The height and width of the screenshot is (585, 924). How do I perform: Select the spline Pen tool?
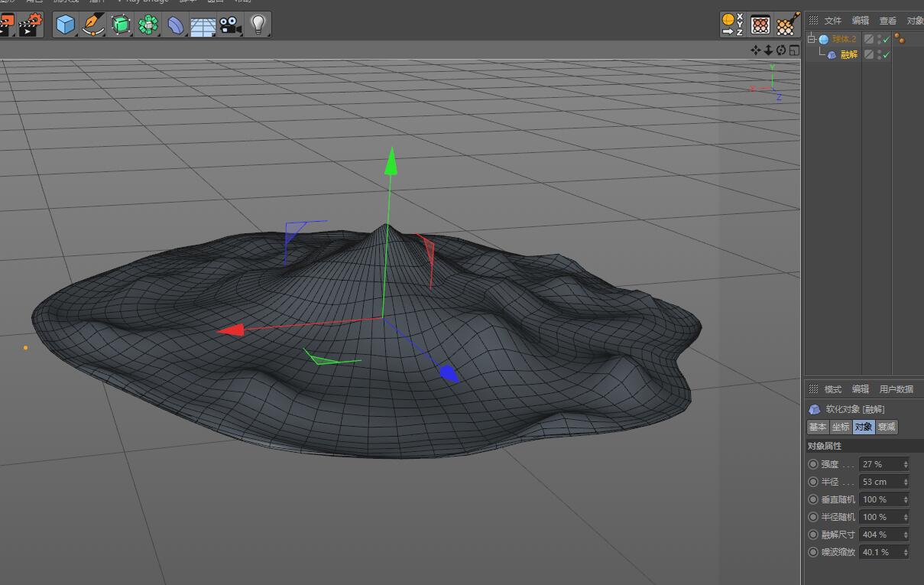pyautogui.click(x=93, y=24)
